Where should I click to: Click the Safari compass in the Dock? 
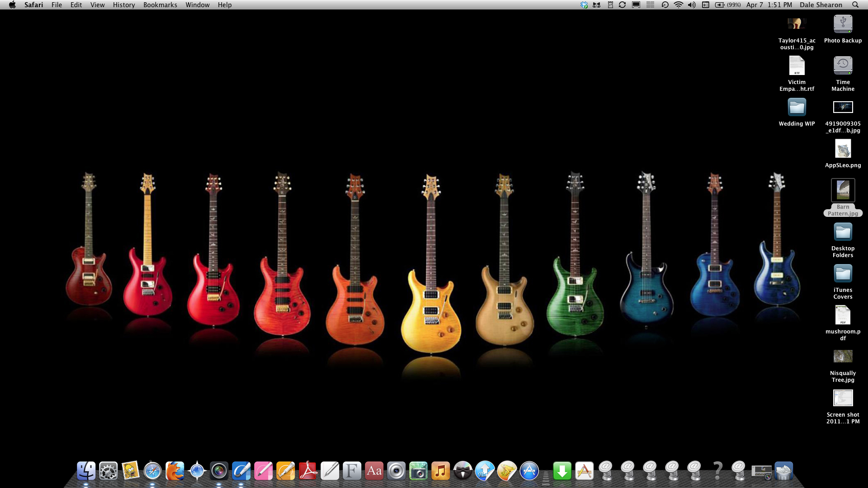pos(152,471)
